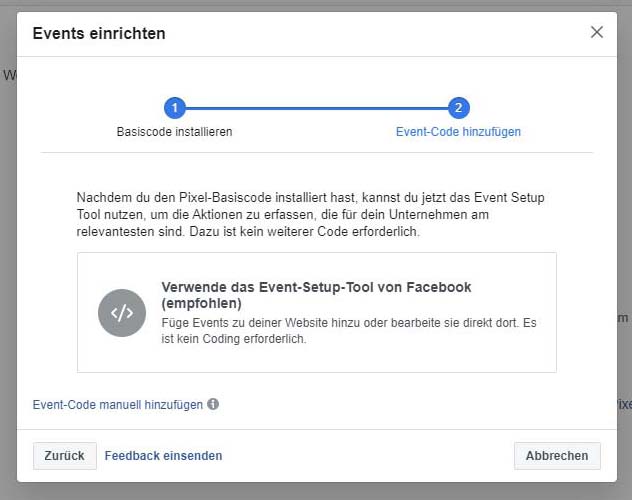Click the step 1 circle indicator

175,108
